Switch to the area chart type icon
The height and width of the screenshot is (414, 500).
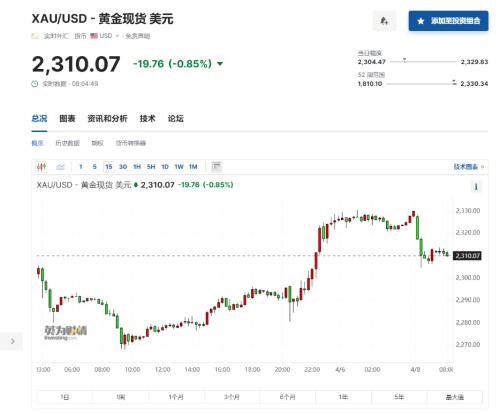click(60, 167)
